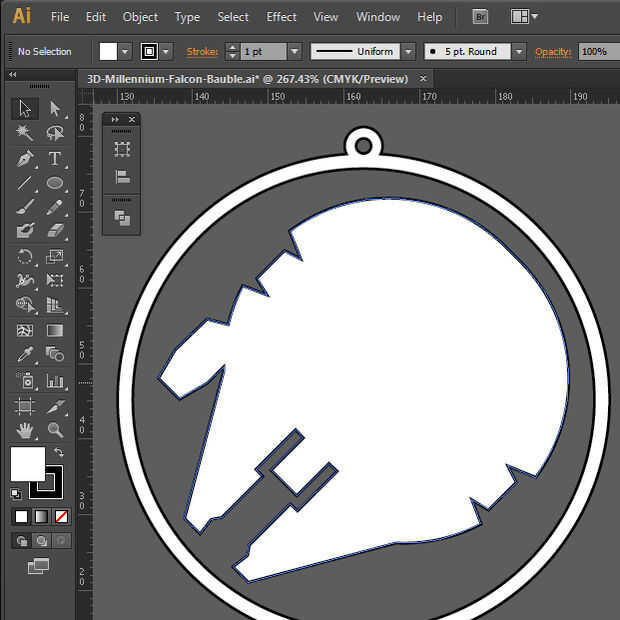Select the Rotate tool
This screenshot has height=620, width=620.
[25, 257]
